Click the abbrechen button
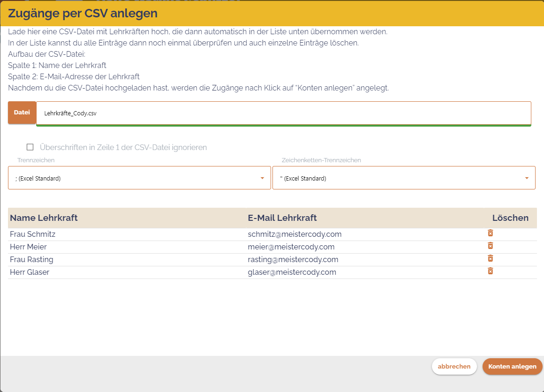 pos(453,366)
